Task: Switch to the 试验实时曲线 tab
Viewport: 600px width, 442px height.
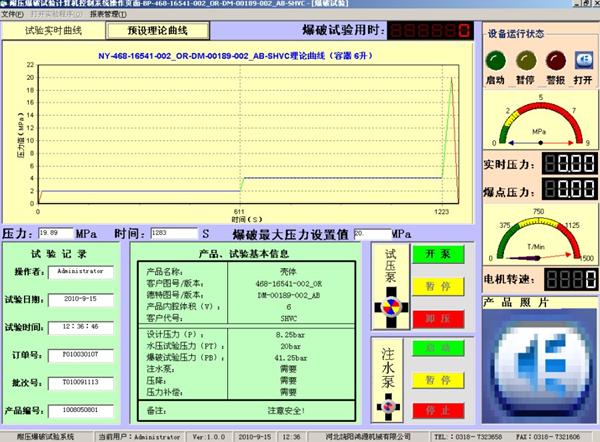Action: [53, 31]
